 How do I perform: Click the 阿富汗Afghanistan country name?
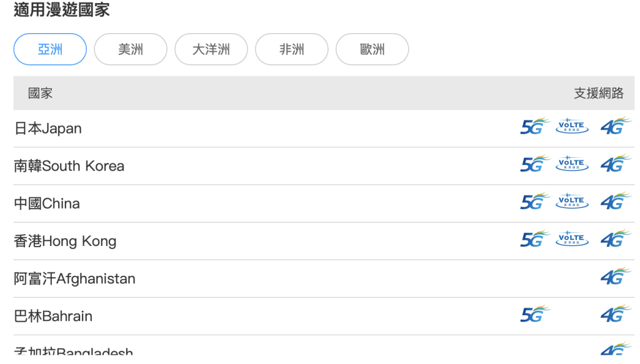tap(74, 278)
